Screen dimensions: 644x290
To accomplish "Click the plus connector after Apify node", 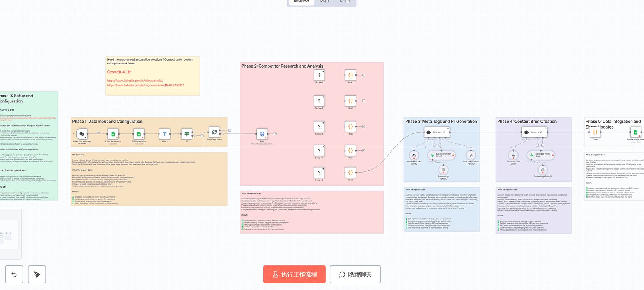I will [x=275, y=134].
